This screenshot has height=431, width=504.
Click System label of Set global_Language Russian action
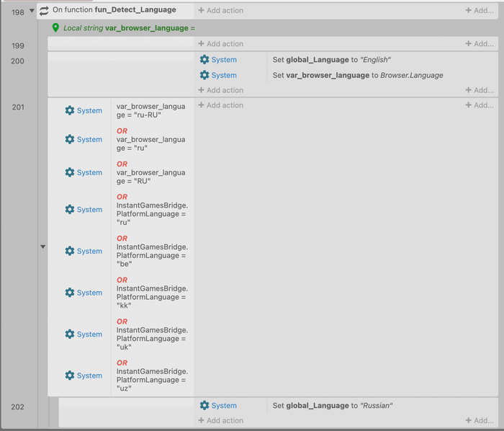pyautogui.click(x=224, y=405)
